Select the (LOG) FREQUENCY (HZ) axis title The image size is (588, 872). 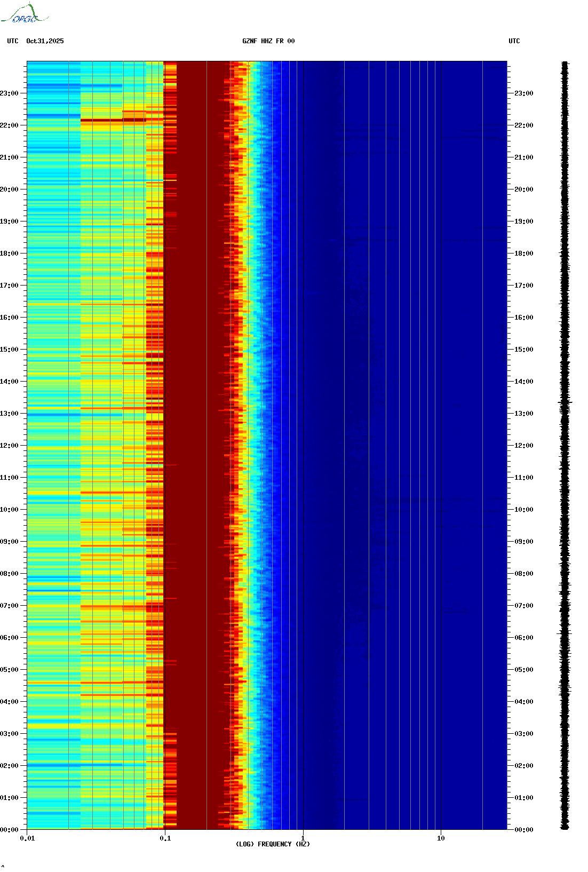coord(273,844)
